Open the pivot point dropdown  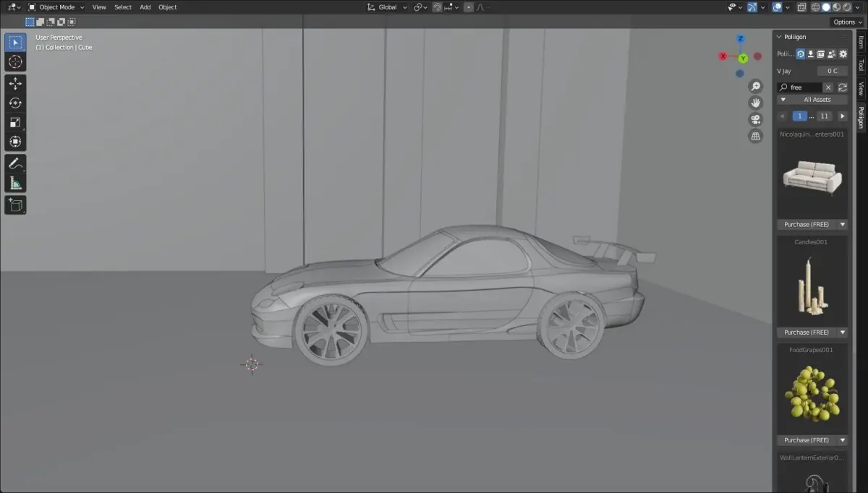point(420,7)
